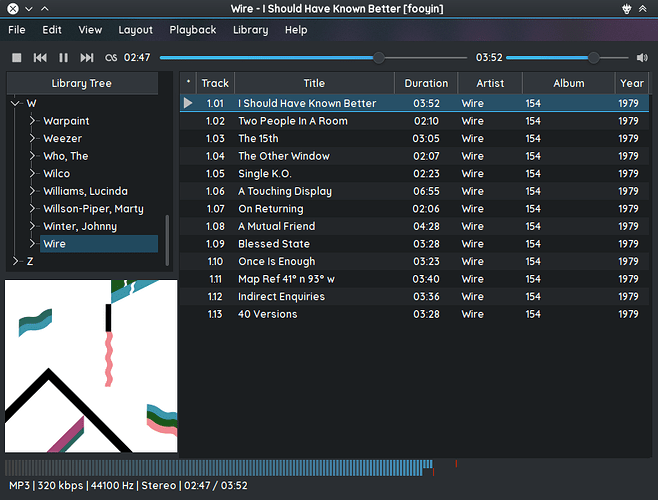Open the Help menu

(x=296, y=30)
